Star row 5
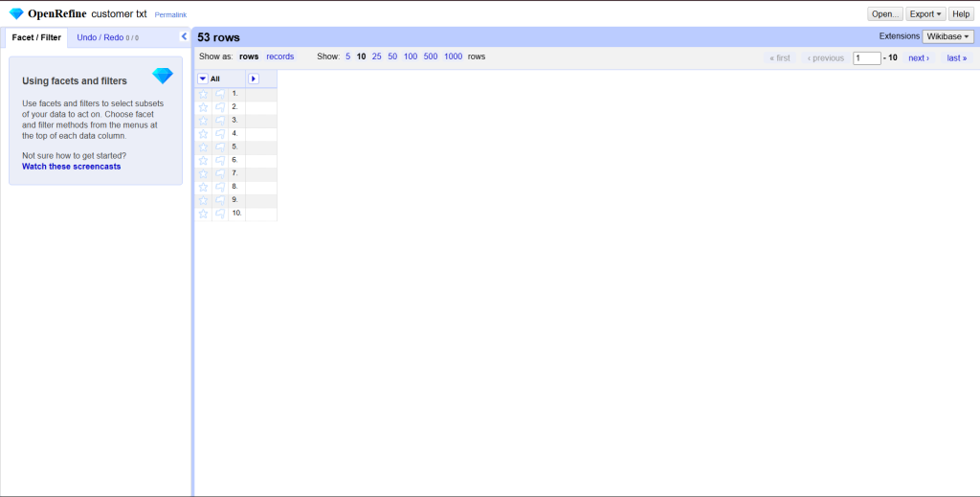The width and height of the screenshot is (980, 497). click(x=203, y=147)
